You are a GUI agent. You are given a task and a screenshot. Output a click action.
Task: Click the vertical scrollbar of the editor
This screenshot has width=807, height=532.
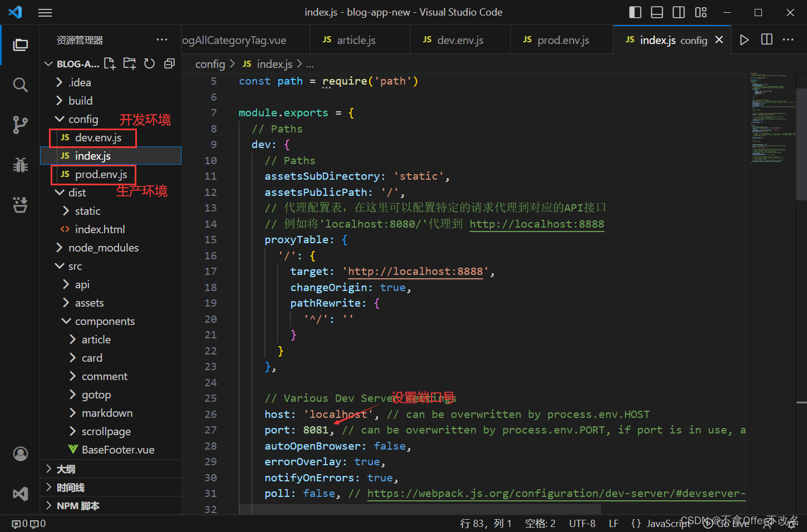(x=801, y=145)
